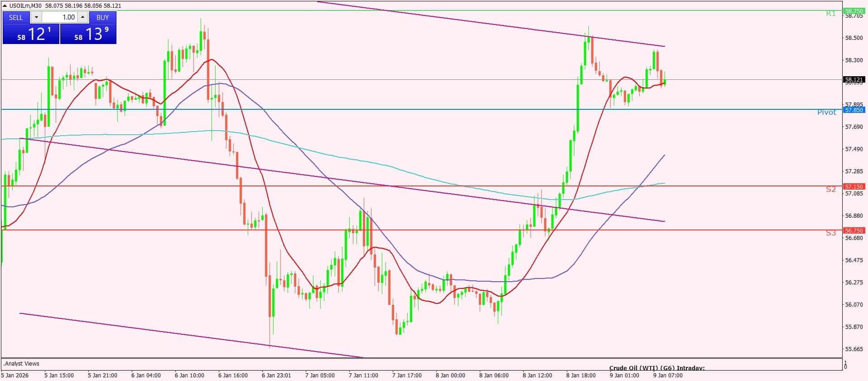
Task: Select the red S3 level label
Action: (x=831, y=233)
